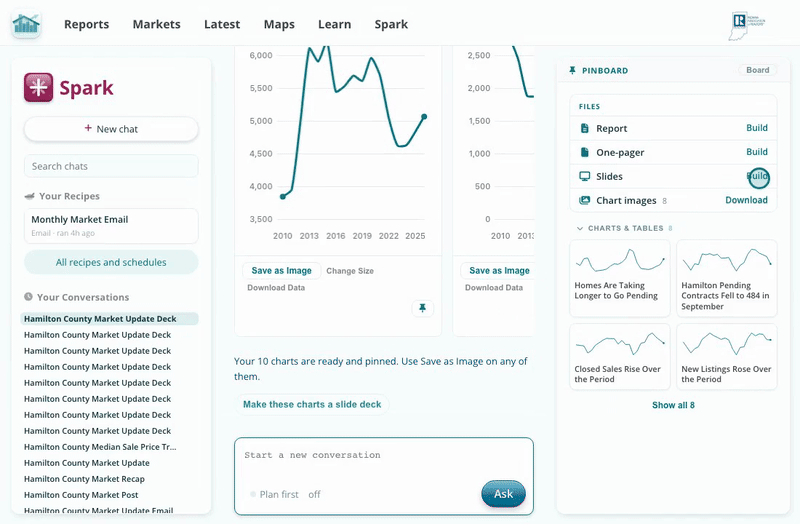Click Make these charts a slide deck
800x524 pixels.
(x=312, y=404)
